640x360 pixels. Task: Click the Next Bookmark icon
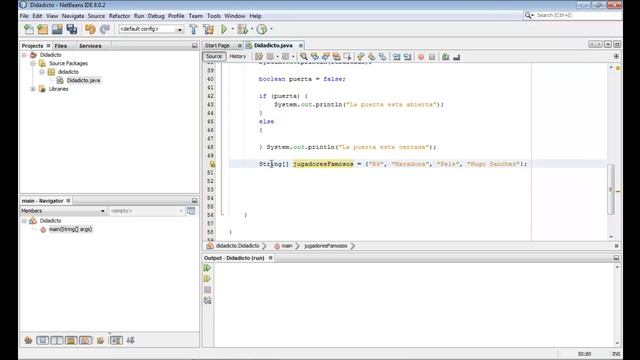click(x=372, y=57)
